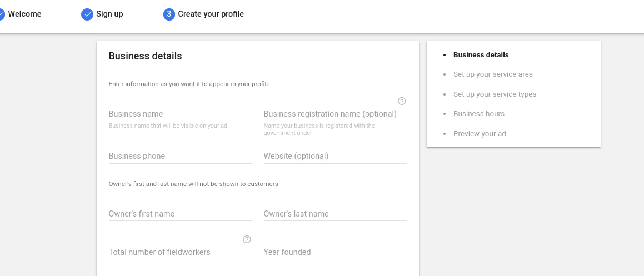Focus the Business registration name field
The height and width of the screenshot is (276, 644).
tap(336, 114)
